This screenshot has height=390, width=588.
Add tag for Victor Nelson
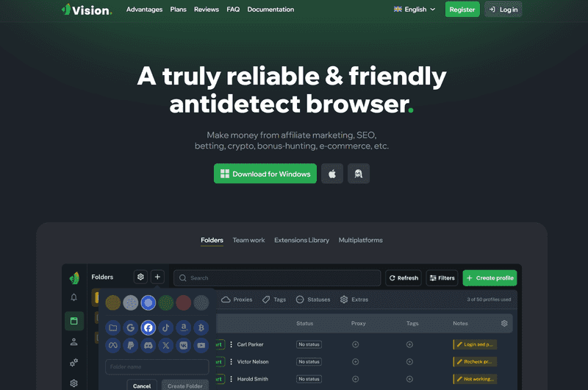pyautogui.click(x=409, y=362)
